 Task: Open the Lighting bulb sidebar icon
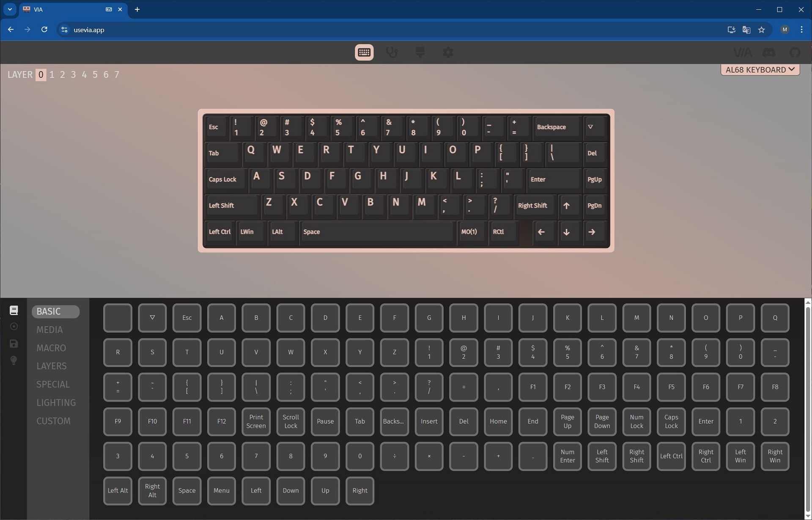point(14,360)
